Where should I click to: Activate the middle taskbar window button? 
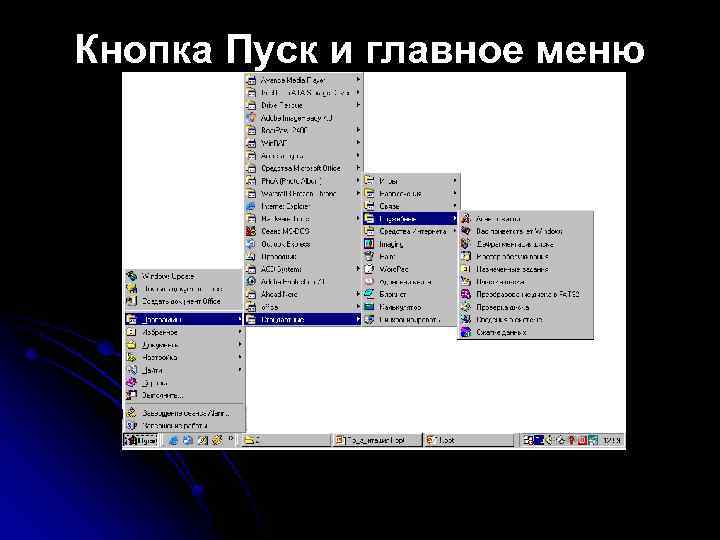coord(377,440)
